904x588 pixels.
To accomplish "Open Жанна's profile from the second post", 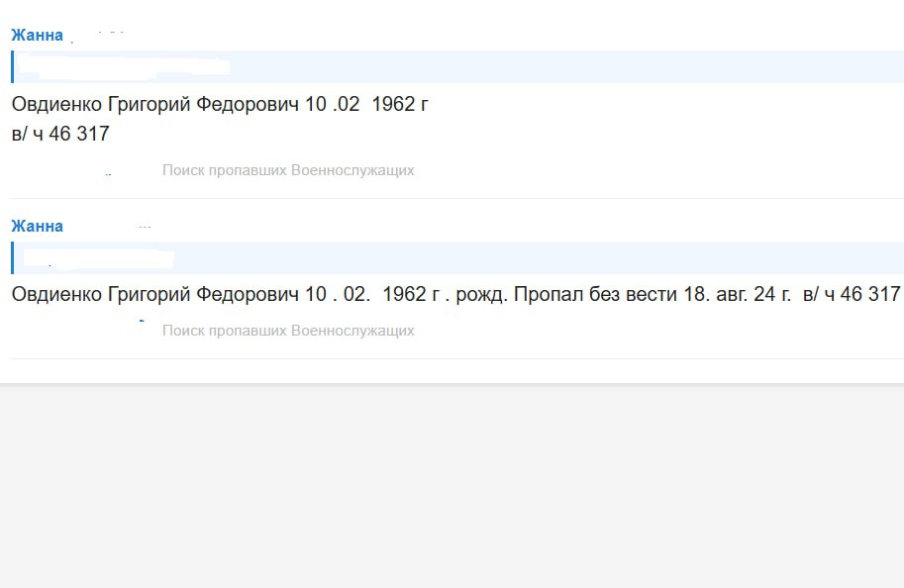I will 37,227.
